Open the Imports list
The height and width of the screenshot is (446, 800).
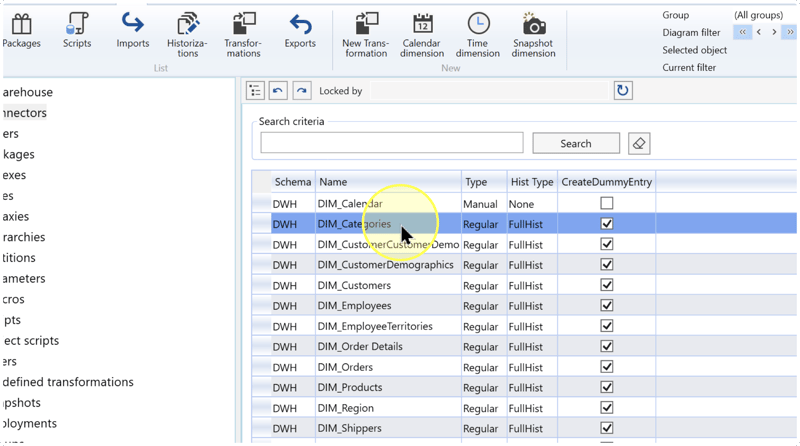[x=133, y=31]
